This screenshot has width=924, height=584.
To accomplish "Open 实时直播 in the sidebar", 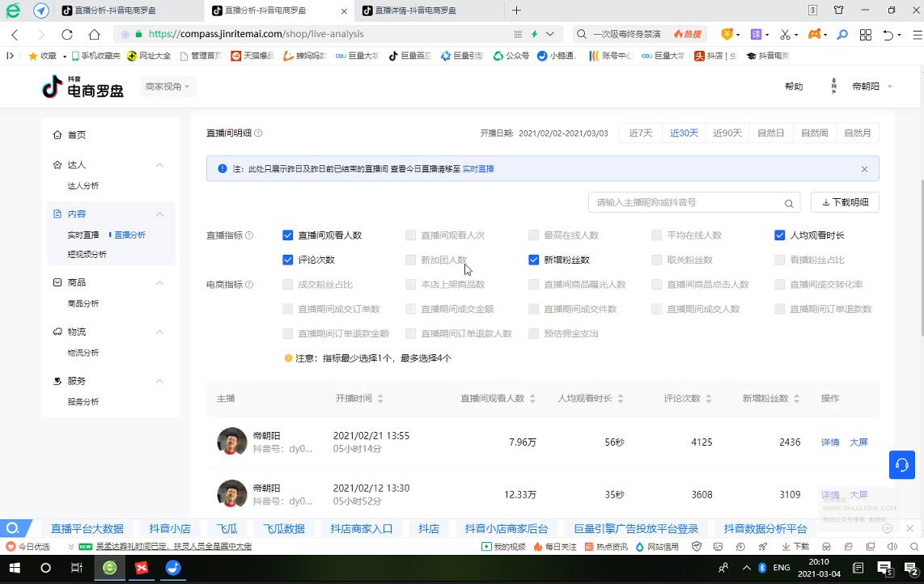I will tap(83, 235).
